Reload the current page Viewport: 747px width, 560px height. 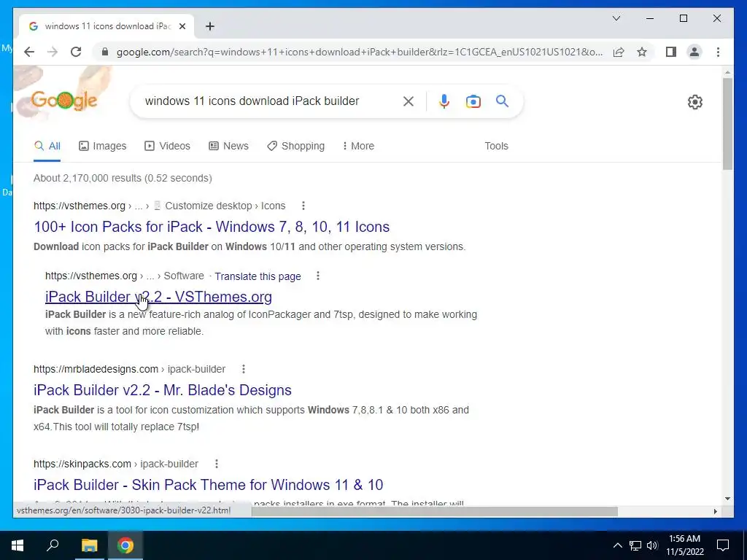pos(76,52)
